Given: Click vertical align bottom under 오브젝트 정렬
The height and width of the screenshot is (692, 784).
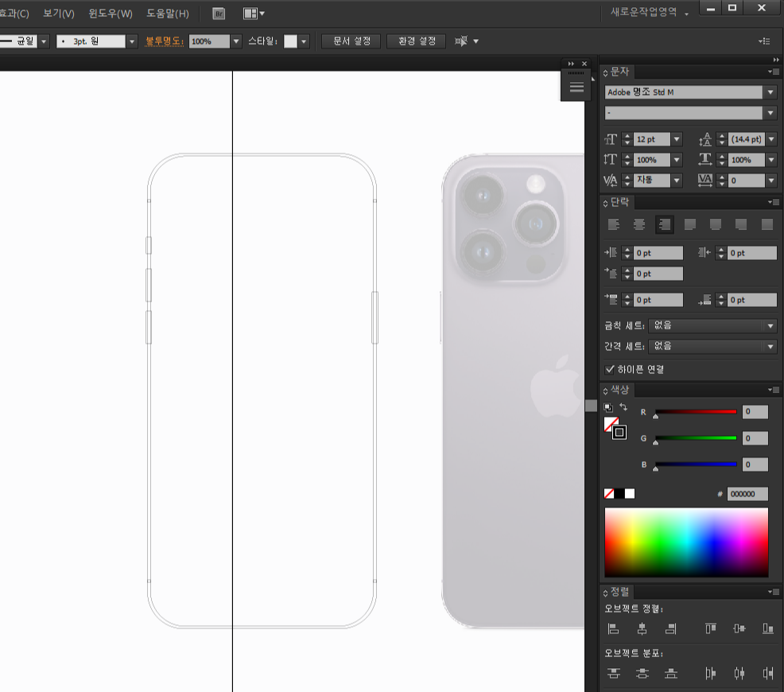Looking at the screenshot, I should point(768,629).
